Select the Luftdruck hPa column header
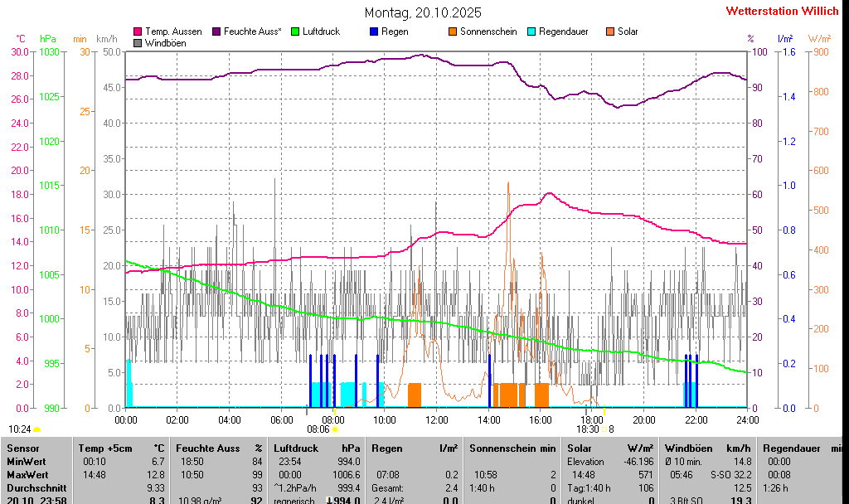Image resolution: width=849 pixels, height=504 pixels. pos(318,448)
